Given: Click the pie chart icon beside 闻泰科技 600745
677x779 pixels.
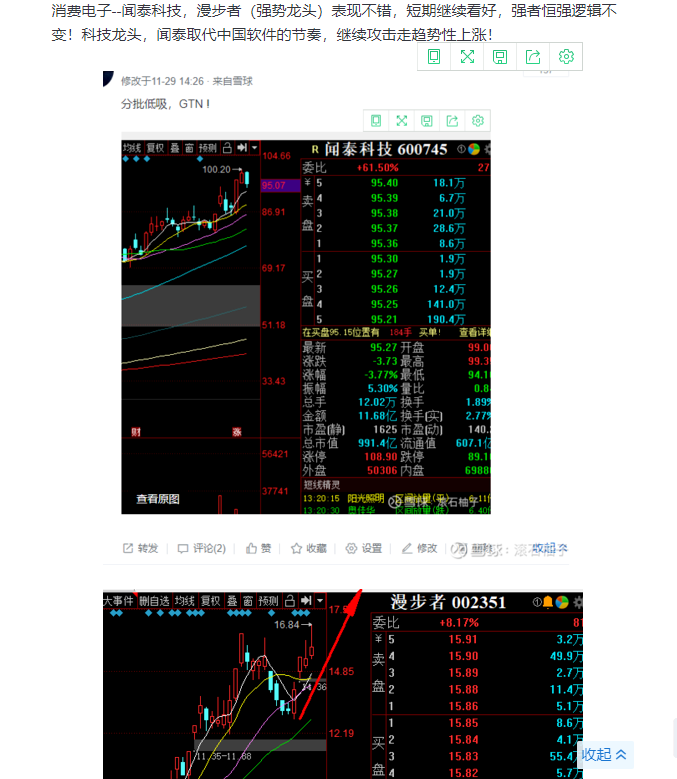Looking at the screenshot, I should pos(474,149).
